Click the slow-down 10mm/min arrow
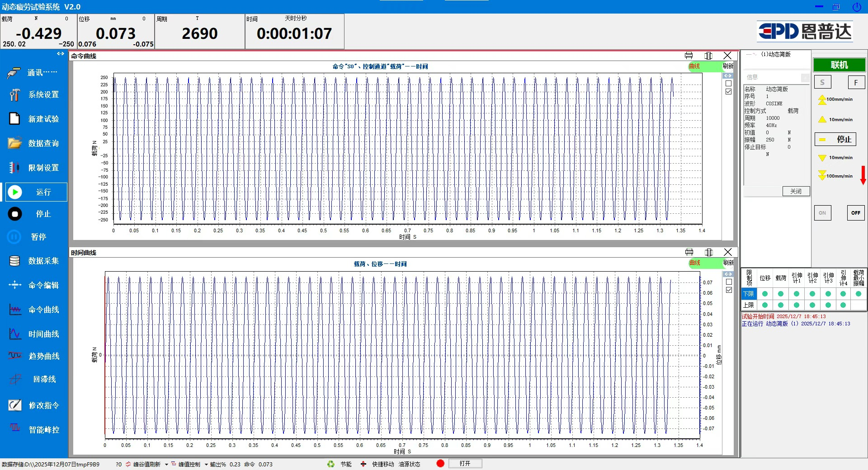868x470 pixels. coord(822,158)
